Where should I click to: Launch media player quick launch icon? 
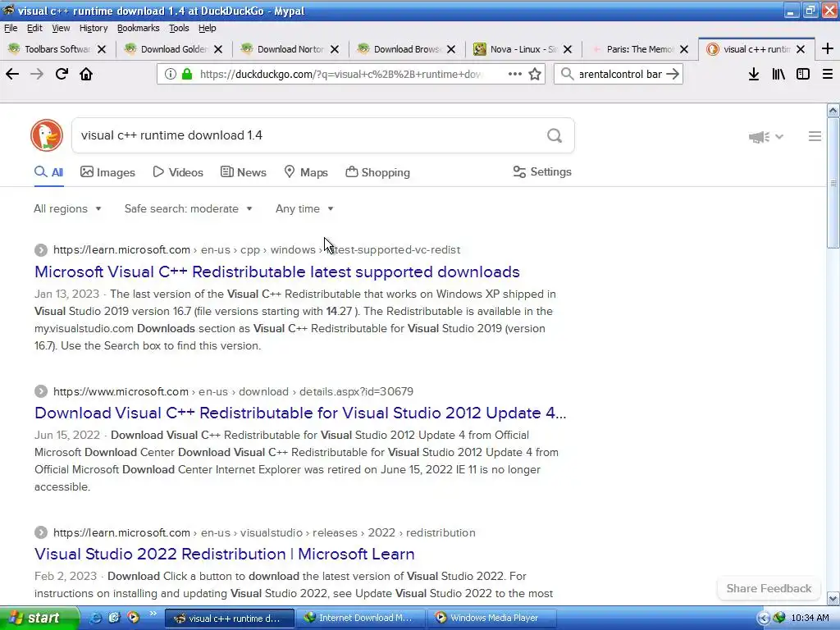(x=133, y=618)
